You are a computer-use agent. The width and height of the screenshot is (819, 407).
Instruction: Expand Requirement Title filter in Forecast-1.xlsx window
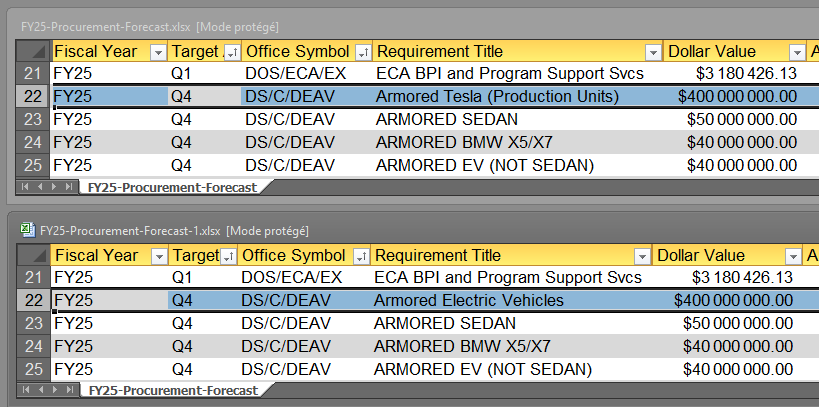coord(639,256)
